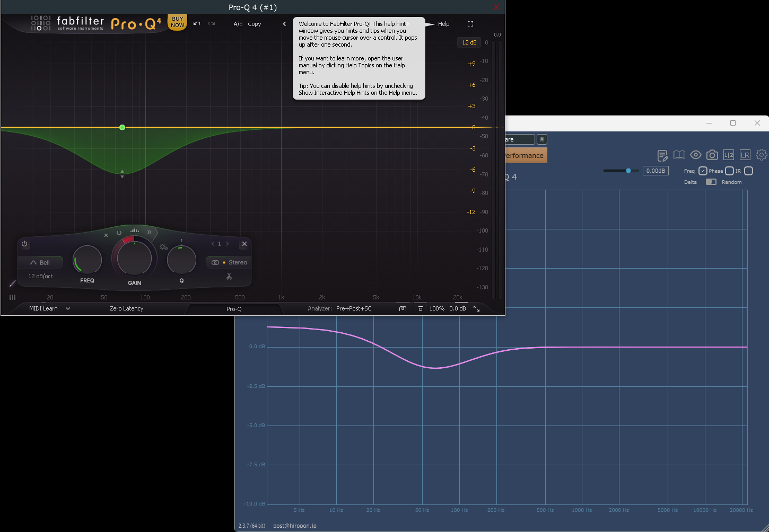Enable spectral dynamics mode icon above gain

click(x=135, y=230)
